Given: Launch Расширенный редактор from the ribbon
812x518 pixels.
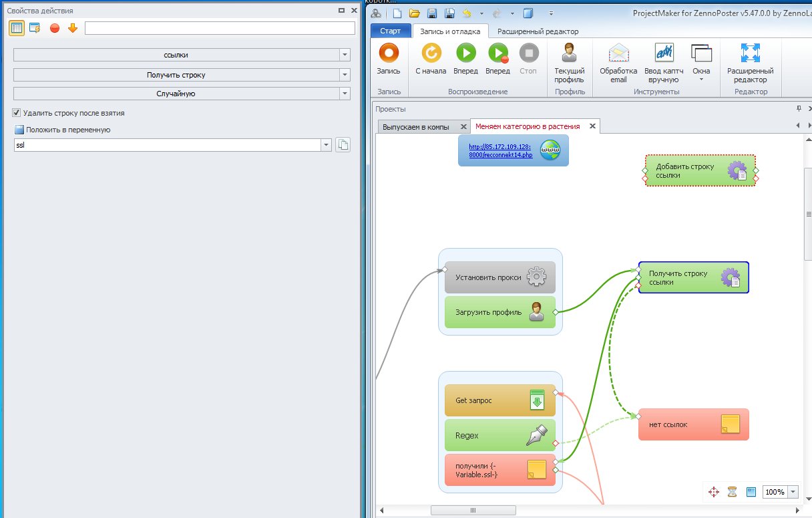Looking at the screenshot, I should (751, 63).
